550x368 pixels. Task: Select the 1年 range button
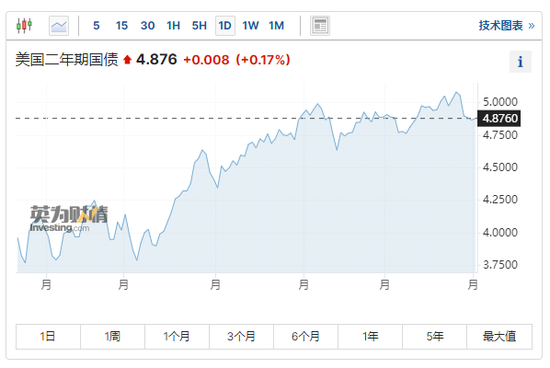coord(370,337)
